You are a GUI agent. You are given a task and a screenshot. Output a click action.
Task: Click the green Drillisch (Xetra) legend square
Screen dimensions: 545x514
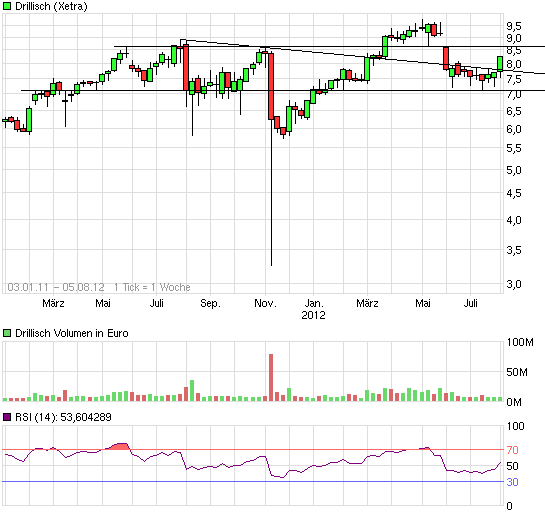tap(7, 6)
